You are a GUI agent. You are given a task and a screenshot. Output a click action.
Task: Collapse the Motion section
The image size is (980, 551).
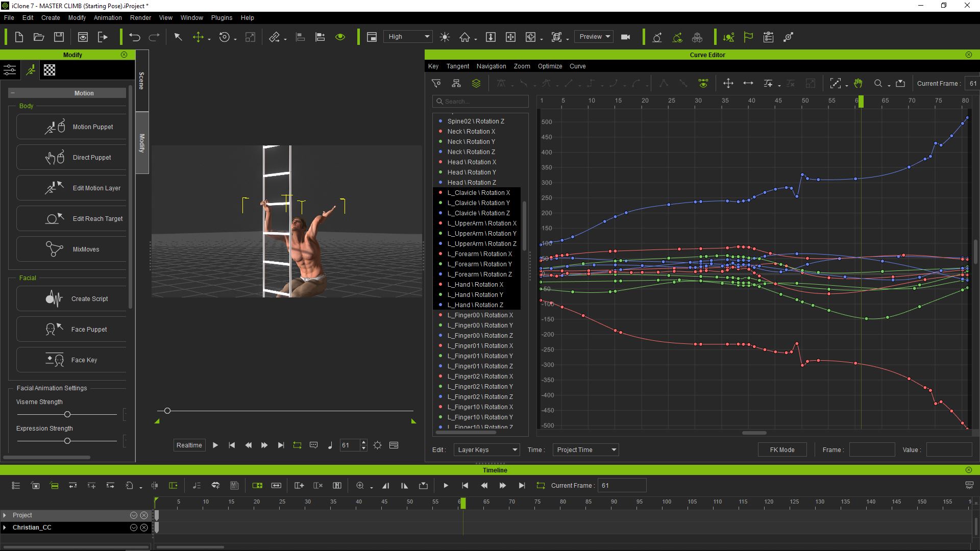click(12, 93)
